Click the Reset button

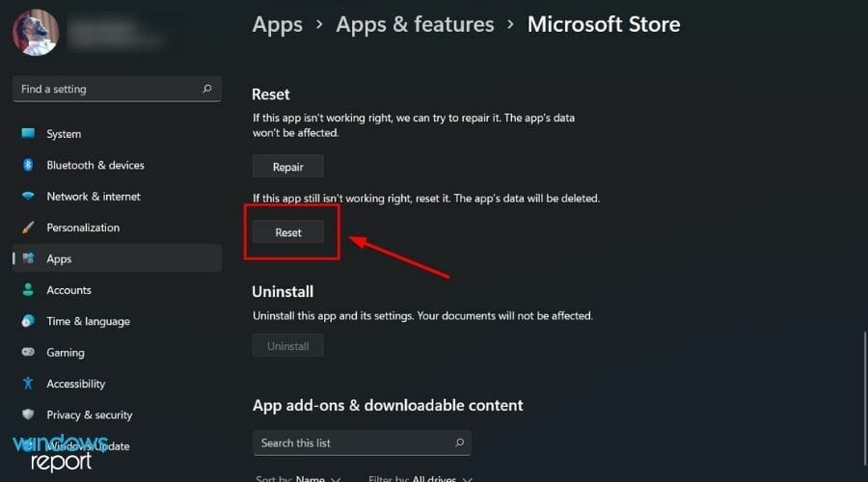287,232
